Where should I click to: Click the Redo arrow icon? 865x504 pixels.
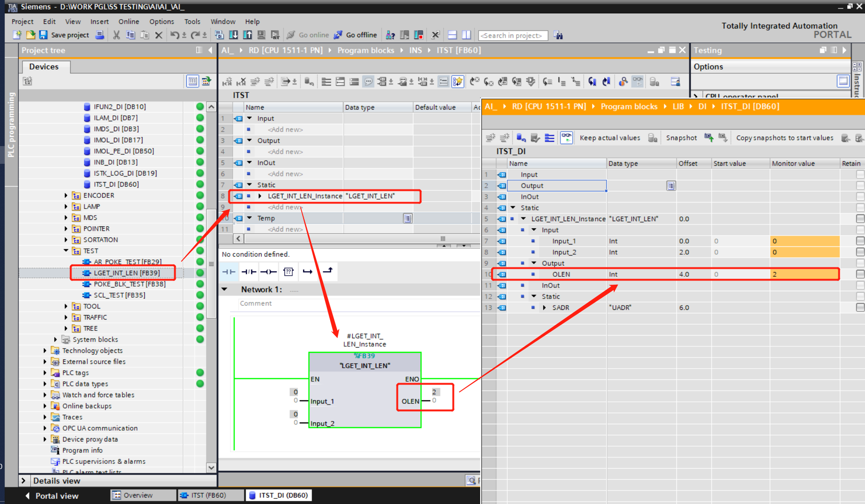(x=195, y=35)
